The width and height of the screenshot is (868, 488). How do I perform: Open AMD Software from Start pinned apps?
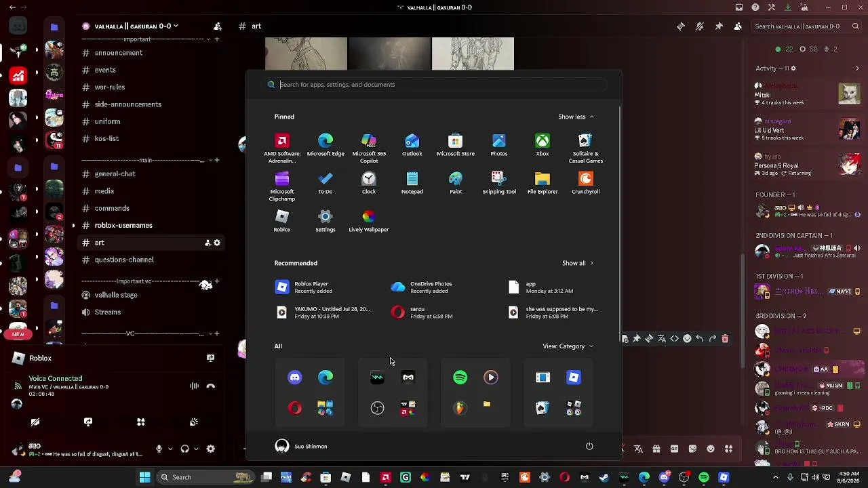coord(282,148)
